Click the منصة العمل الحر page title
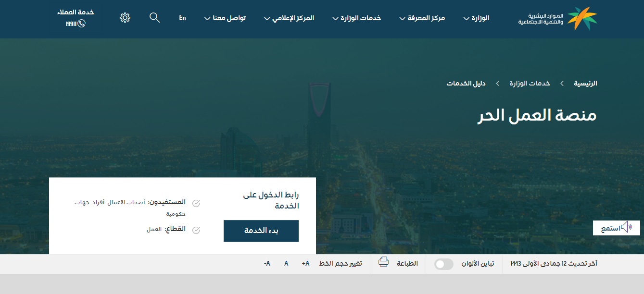Viewport: 644px width, 294px height. pyautogui.click(x=537, y=115)
